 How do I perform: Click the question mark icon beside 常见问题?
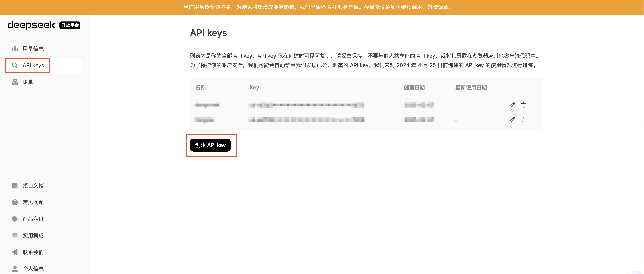coord(15,202)
